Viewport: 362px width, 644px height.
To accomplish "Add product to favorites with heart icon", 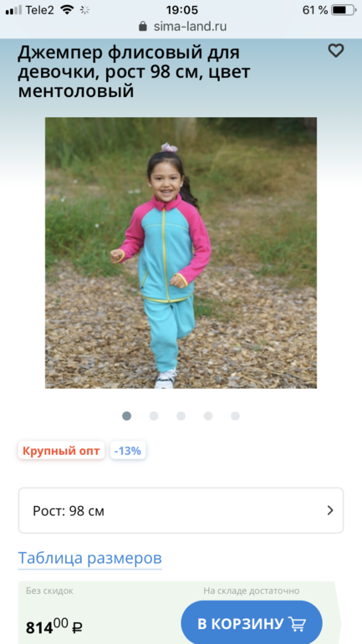I will (x=336, y=51).
